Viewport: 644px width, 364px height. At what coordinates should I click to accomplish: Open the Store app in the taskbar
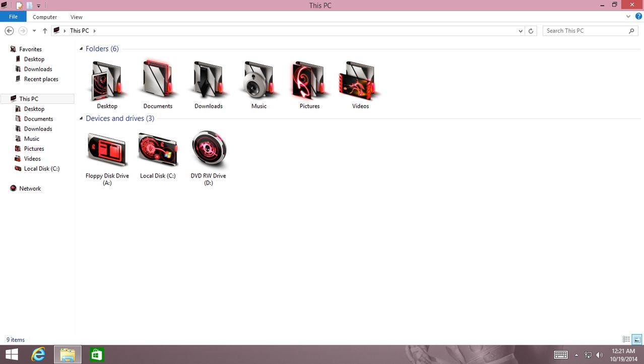(x=96, y=354)
